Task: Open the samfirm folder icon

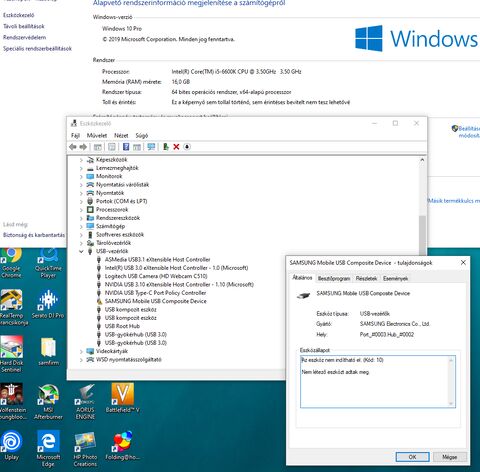Action: [48, 351]
